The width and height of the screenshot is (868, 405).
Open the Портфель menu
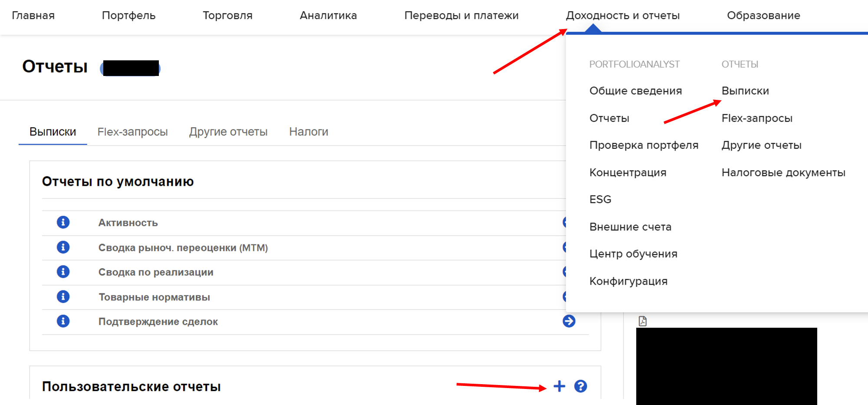tap(128, 16)
